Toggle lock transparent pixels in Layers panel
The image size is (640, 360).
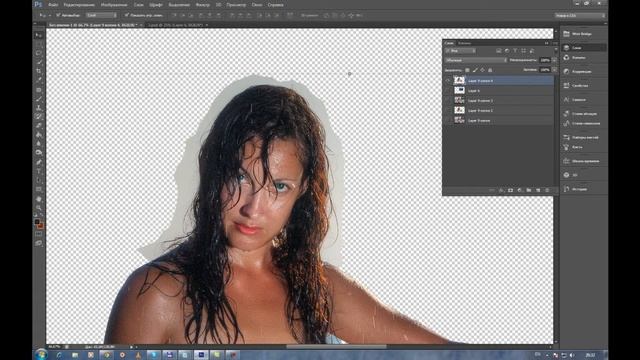(x=467, y=70)
